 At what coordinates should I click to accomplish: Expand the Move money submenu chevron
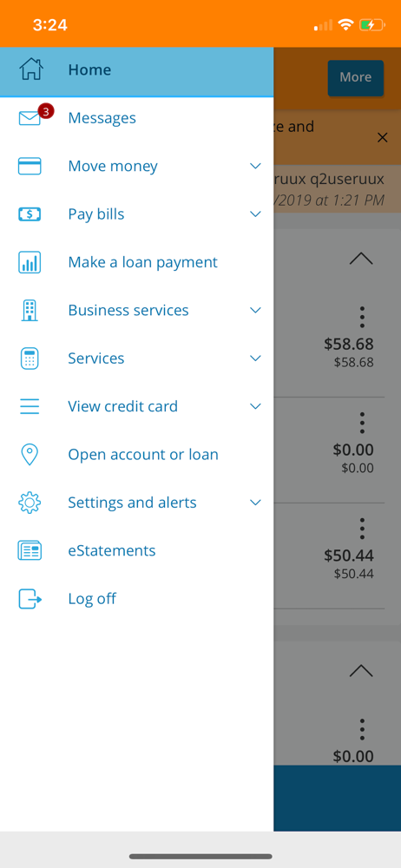(255, 166)
